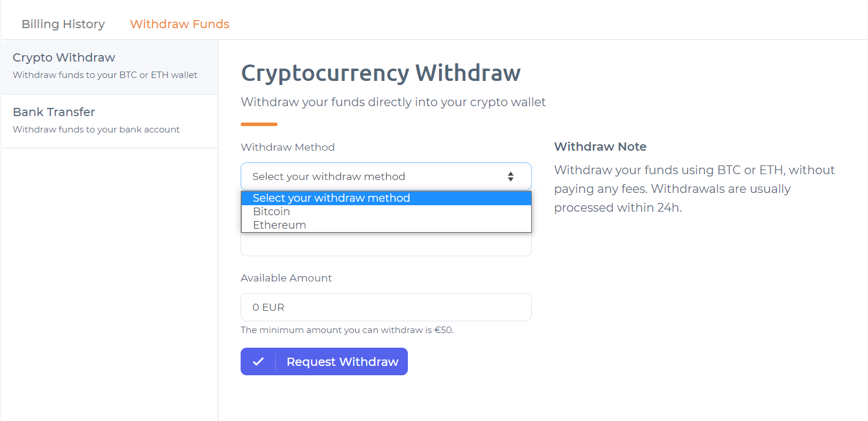Click the Cryptocurrency Withdraw heading

click(381, 73)
